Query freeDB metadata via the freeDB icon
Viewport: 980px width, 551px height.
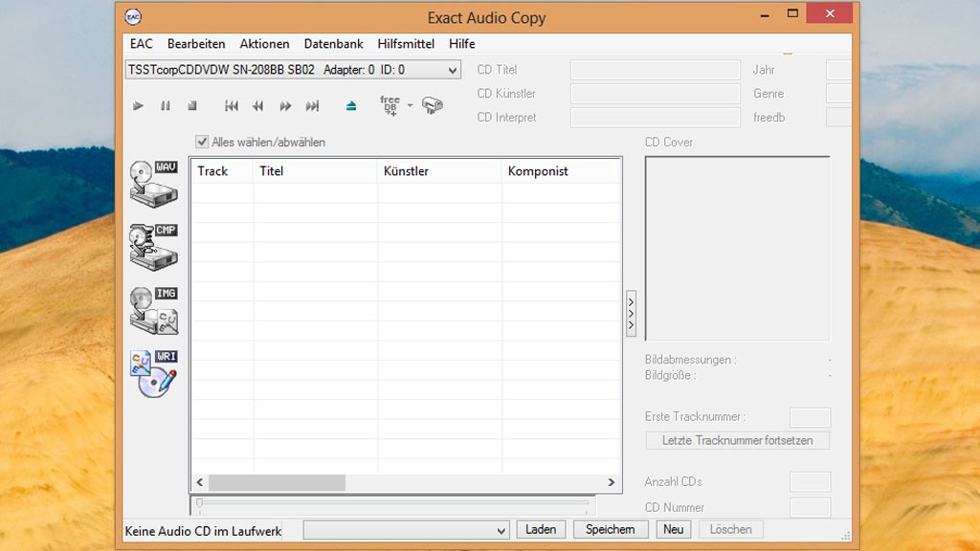click(x=390, y=106)
